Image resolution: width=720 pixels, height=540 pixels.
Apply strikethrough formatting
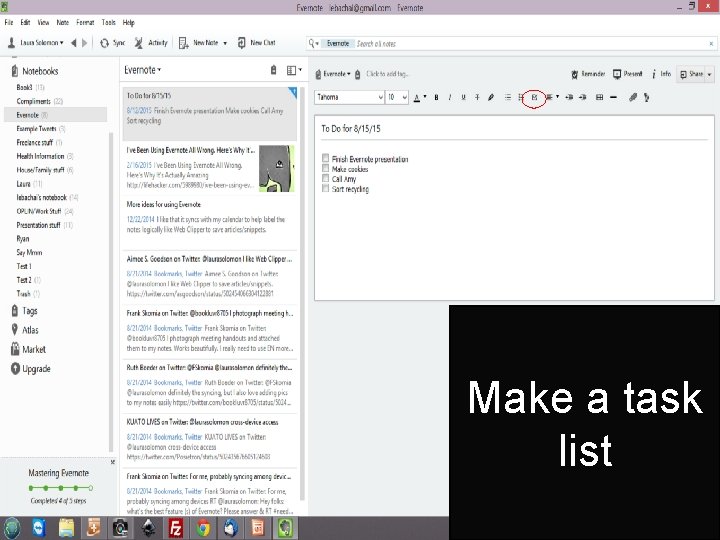pyautogui.click(x=477, y=97)
